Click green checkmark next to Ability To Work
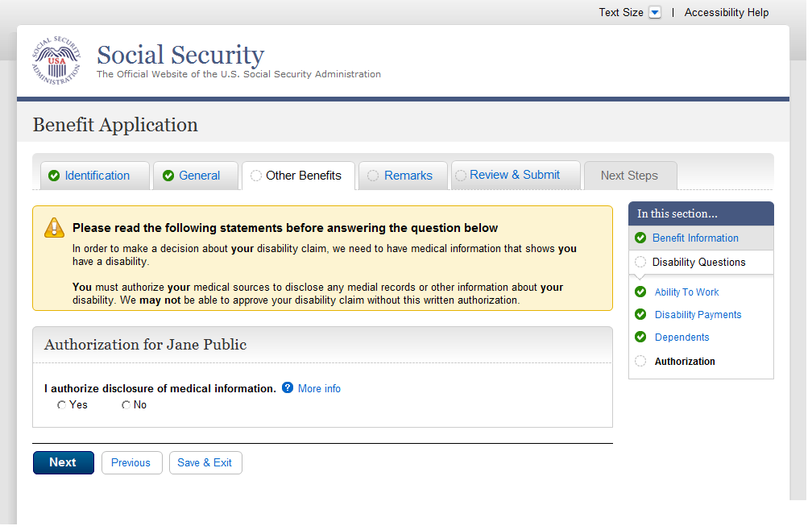This screenshot has height=530, width=812. (640, 292)
